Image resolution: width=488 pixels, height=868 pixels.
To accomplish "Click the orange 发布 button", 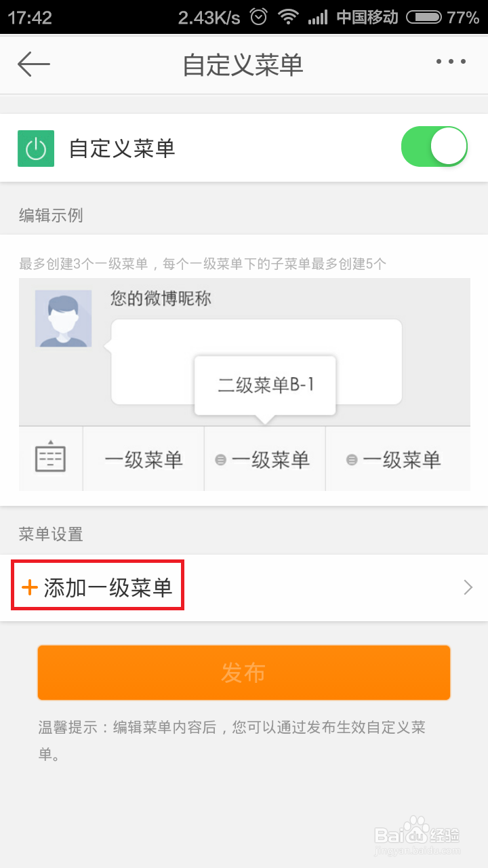I will coord(244,673).
